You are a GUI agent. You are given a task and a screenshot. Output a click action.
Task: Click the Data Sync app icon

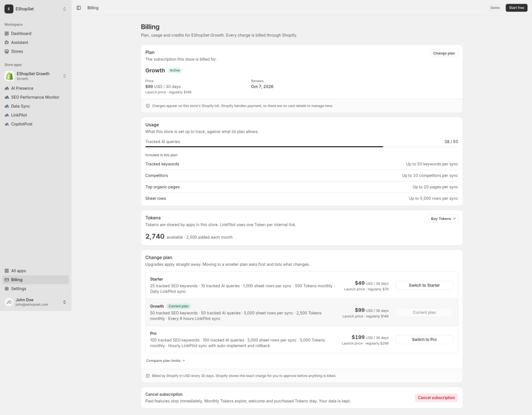point(7,106)
